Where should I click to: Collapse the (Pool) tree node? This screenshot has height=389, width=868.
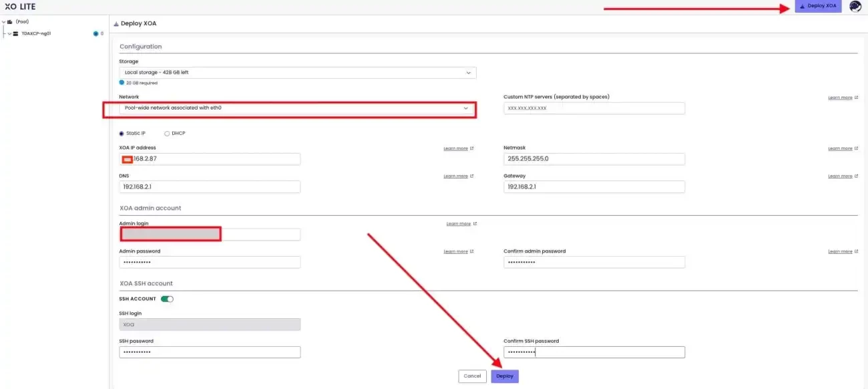3,22
